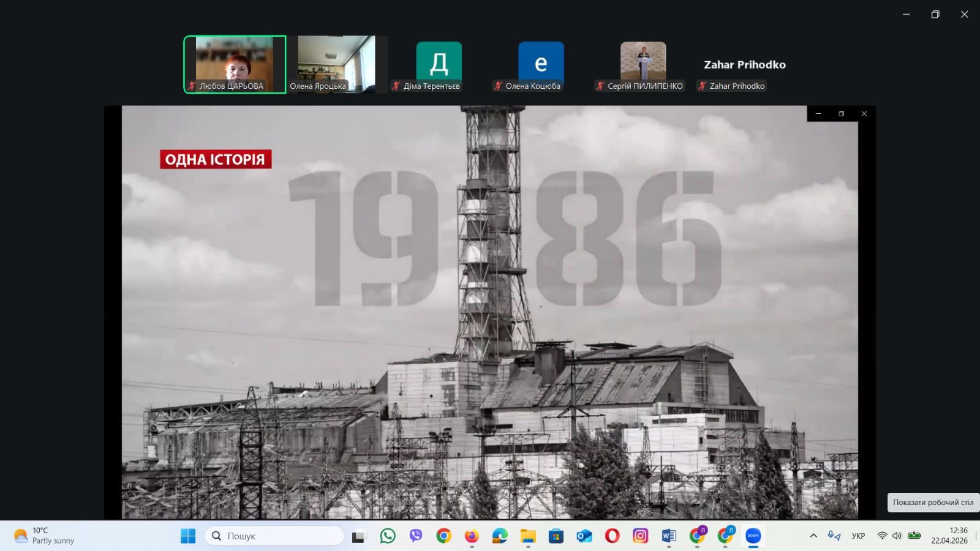Image resolution: width=980 pixels, height=551 pixels.
Task: Open Firefox browser in taskbar
Action: 472,536
